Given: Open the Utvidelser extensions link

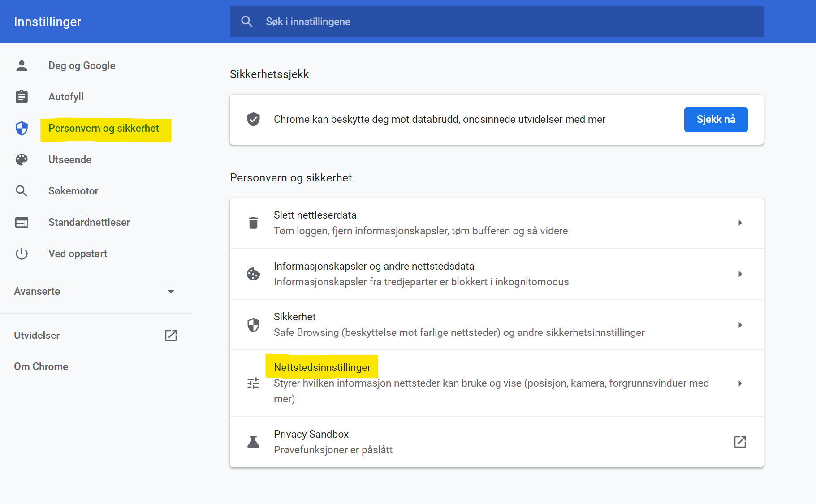Looking at the screenshot, I should 37,336.
